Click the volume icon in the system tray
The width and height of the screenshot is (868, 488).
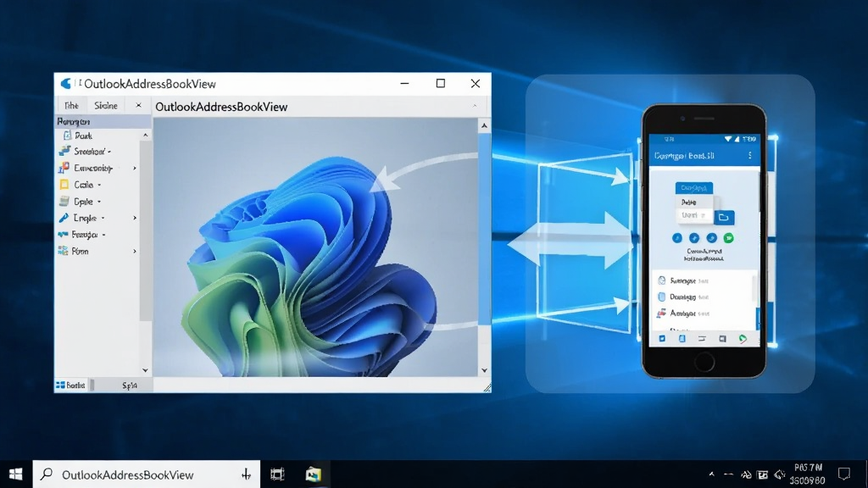(x=780, y=474)
